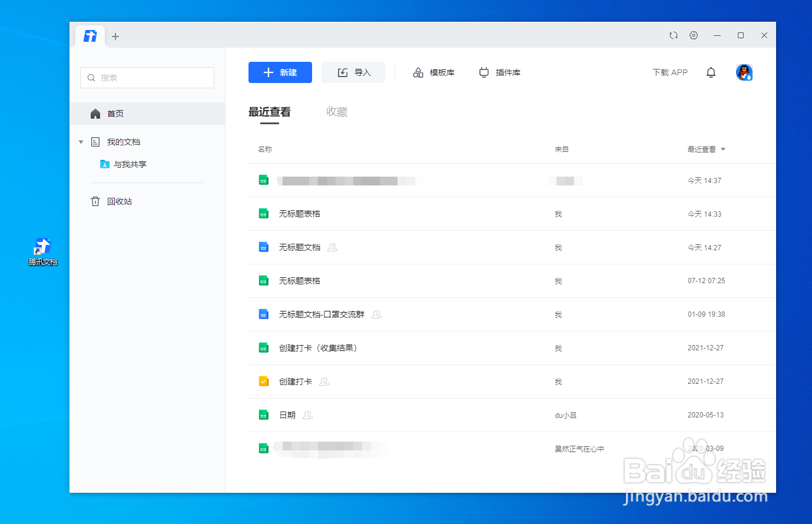The height and width of the screenshot is (524, 812).
Task: Click sheet icon of 创建打卡（收集结果）
Action: pyautogui.click(x=264, y=348)
